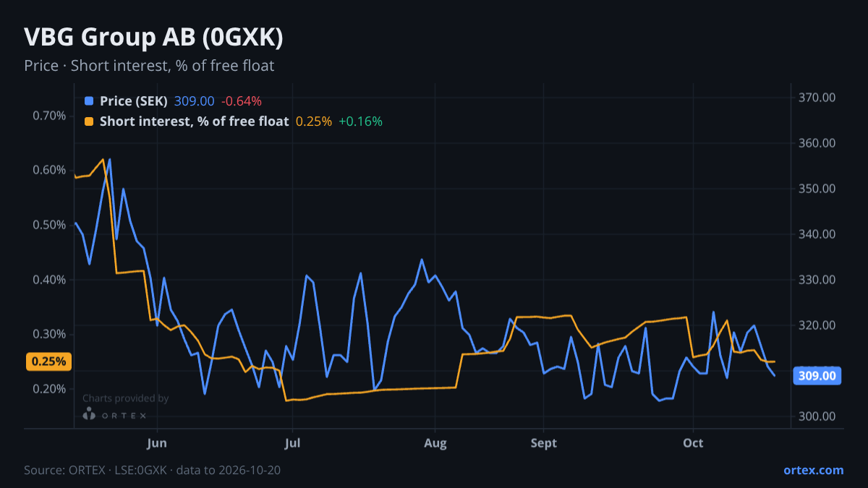This screenshot has width=868, height=488.
Task: Click the 330.00 right axis label
Action: (x=817, y=280)
